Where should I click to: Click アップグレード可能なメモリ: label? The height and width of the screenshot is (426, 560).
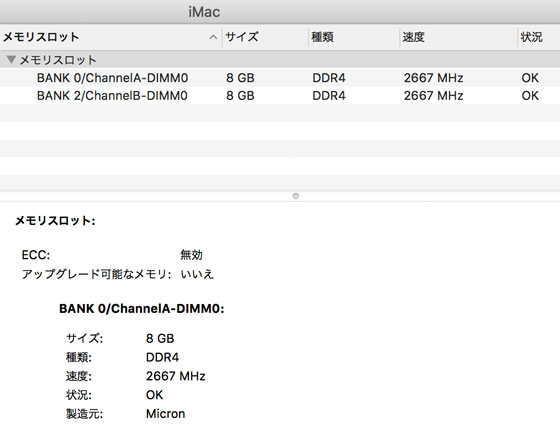click(96, 274)
